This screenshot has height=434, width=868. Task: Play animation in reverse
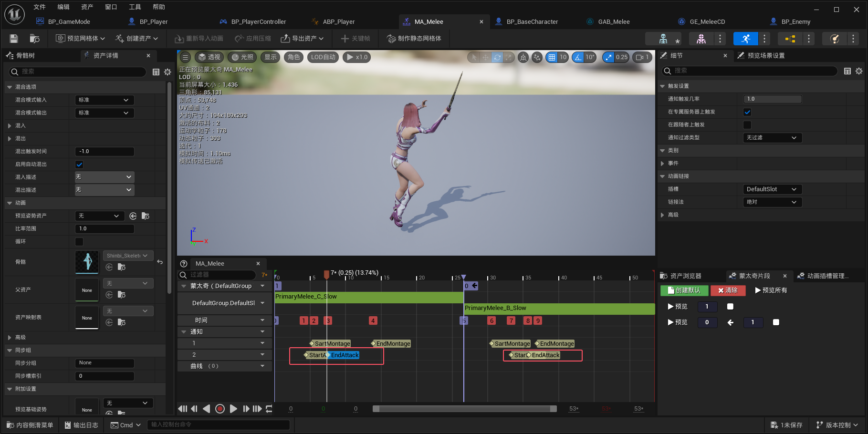coord(207,409)
